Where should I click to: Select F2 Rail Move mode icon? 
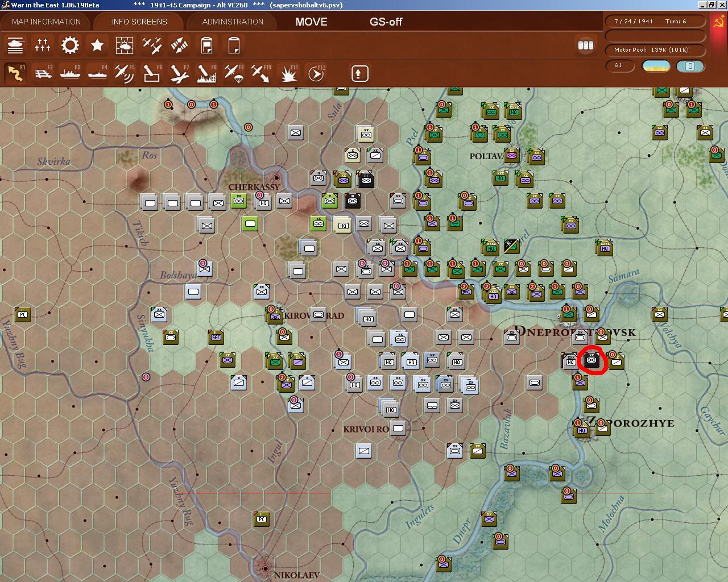(x=43, y=73)
